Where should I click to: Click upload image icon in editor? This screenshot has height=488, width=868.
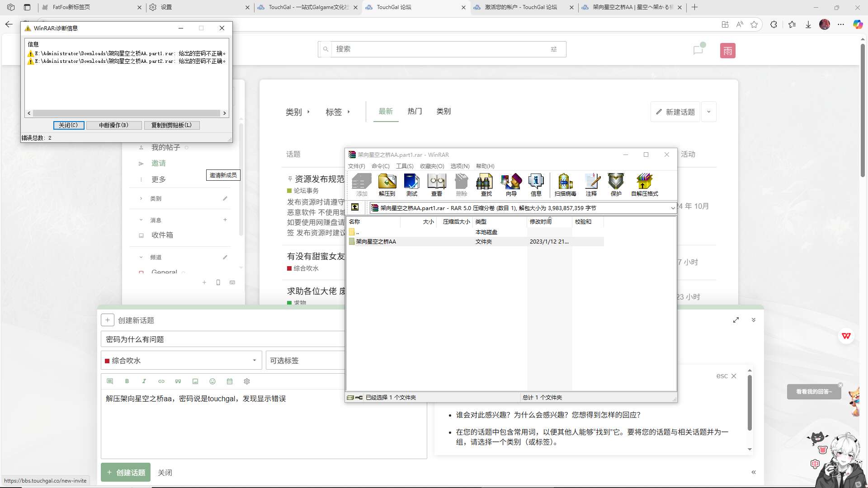(195, 381)
